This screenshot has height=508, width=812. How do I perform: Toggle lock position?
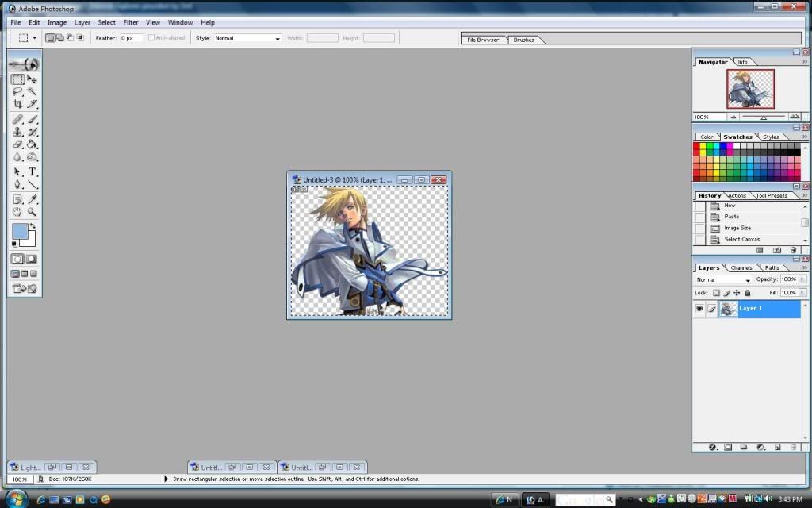[x=737, y=293]
